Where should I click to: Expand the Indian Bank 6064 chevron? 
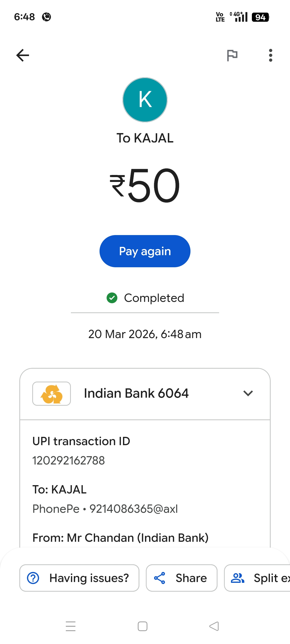(x=248, y=393)
